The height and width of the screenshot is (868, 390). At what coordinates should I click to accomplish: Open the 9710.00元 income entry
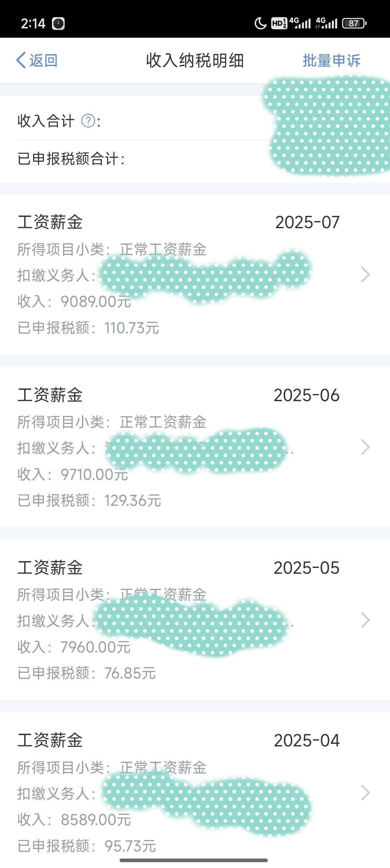point(195,447)
